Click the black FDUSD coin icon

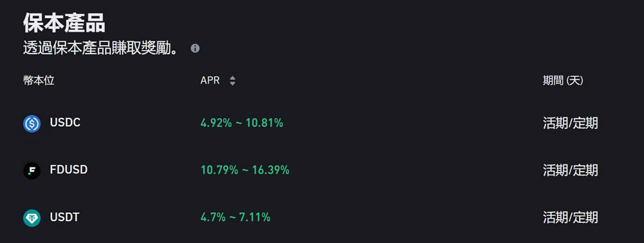click(x=32, y=171)
